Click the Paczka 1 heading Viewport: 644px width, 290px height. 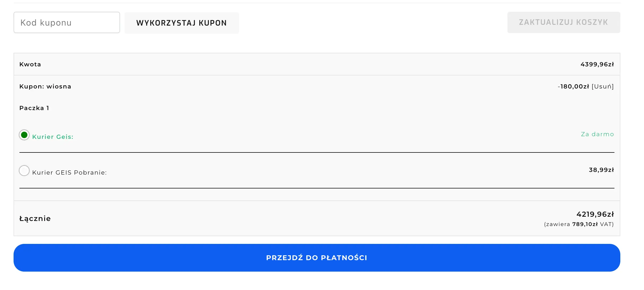(x=34, y=108)
